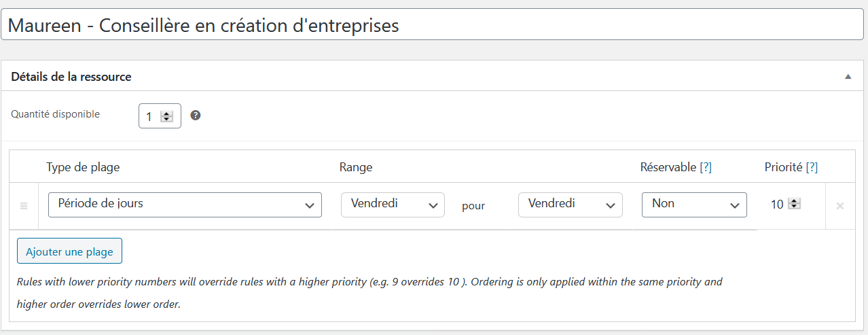Screen dimensions: 868x335
Task: Open the first Vendredi range dropdown
Action: pos(393,205)
